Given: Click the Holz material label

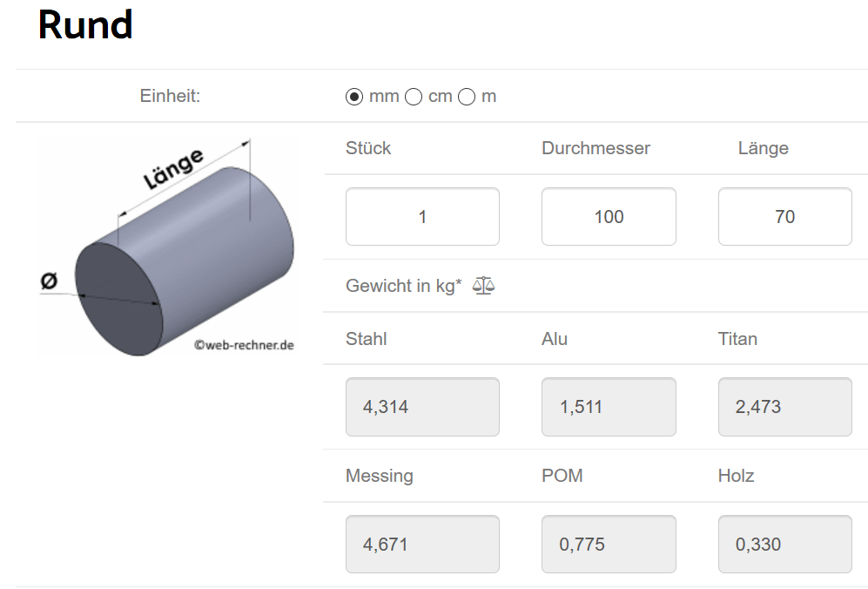Looking at the screenshot, I should click(736, 476).
